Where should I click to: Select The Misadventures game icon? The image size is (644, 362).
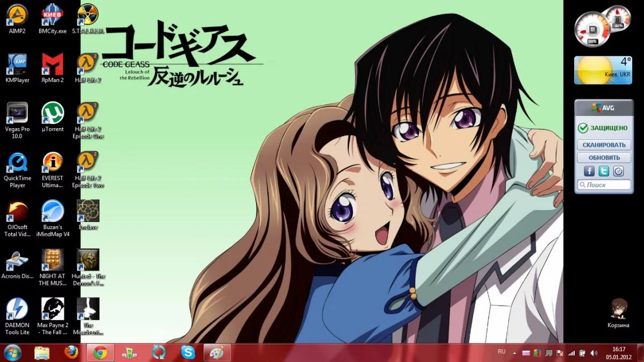coord(88,317)
